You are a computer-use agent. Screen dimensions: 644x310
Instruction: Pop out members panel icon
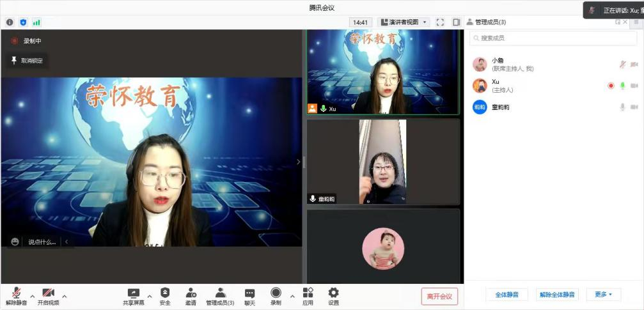pyautogui.click(x=618, y=22)
